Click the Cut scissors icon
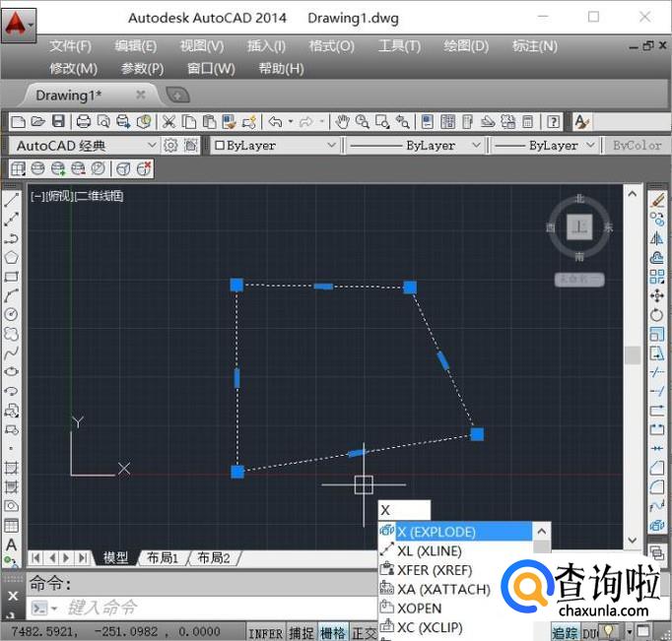The height and width of the screenshot is (641, 672). pos(168,122)
